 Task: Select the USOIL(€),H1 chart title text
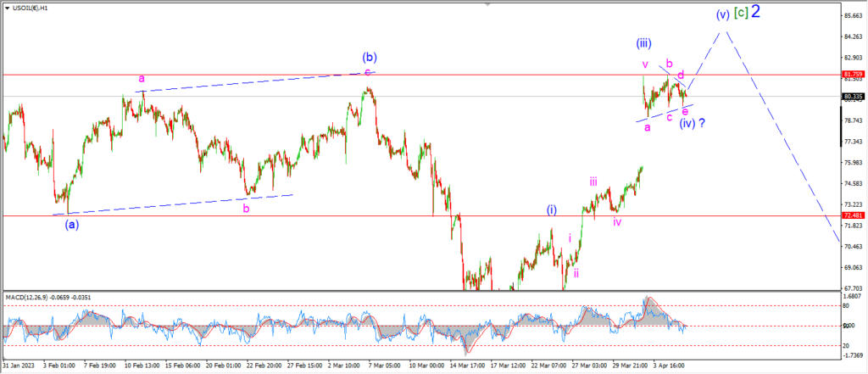[30, 8]
